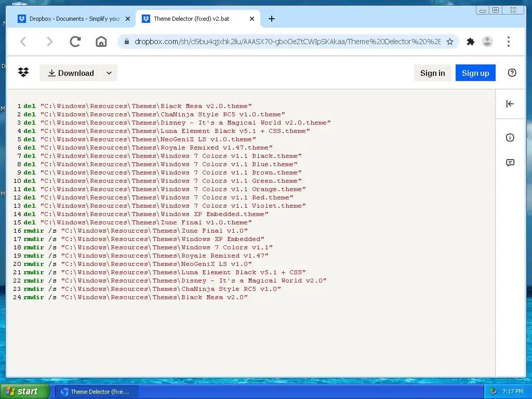This screenshot has height=399, width=532.
Task: Click line 18 rmdir Windows 7 Colors v1.1
Action: (x=148, y=247)
